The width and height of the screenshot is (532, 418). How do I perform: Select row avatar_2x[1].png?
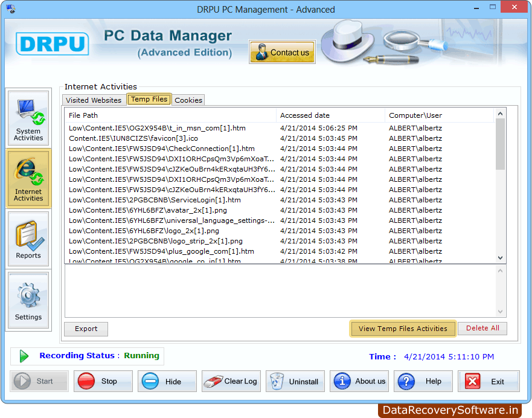point(280,210)
